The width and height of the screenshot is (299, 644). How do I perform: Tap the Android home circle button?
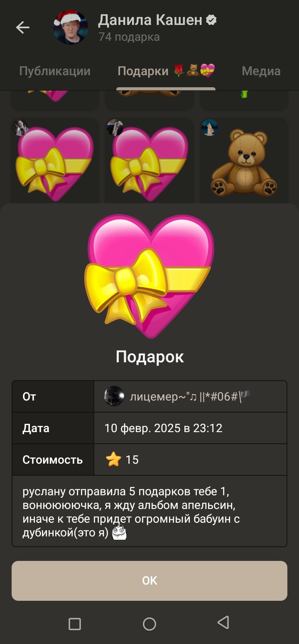(x=149, y=624)
